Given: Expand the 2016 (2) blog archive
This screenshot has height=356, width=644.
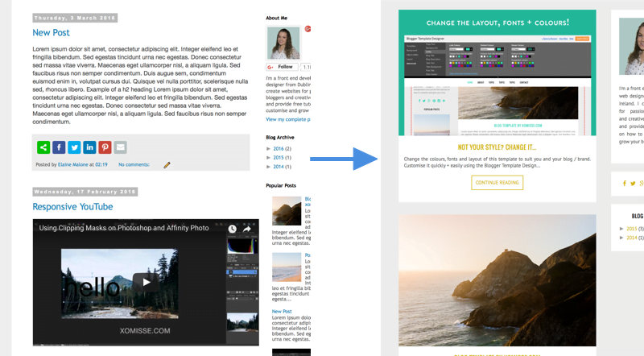Looking at the screenshot, I should click(x=269, y=148).
